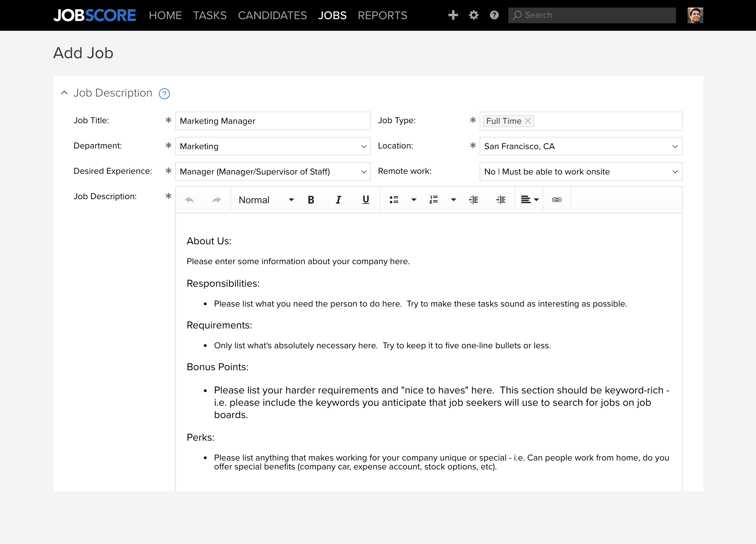The height and width of the screenshot is (544, 756).
Task: Redo the edit in editor toolbar
Action: [x=217, y=200]
